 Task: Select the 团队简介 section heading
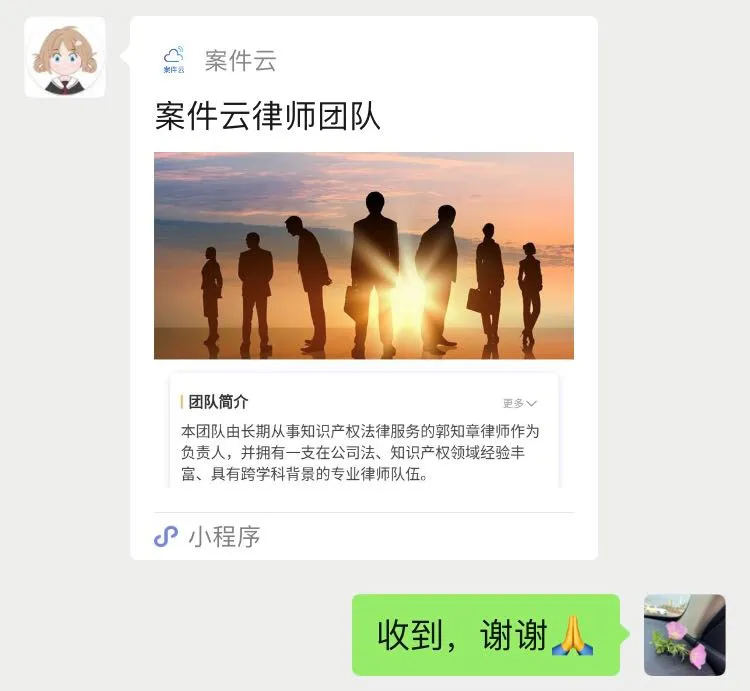[x=218, y=402]
